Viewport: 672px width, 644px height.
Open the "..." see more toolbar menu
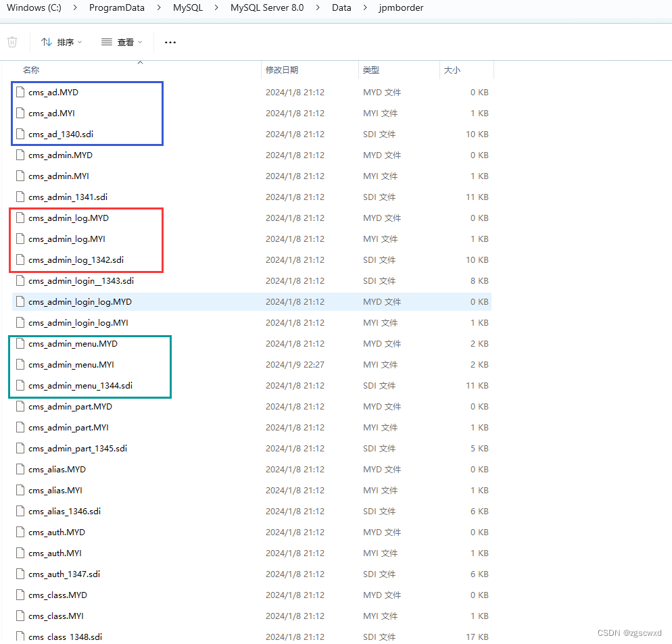coord(170,42)
